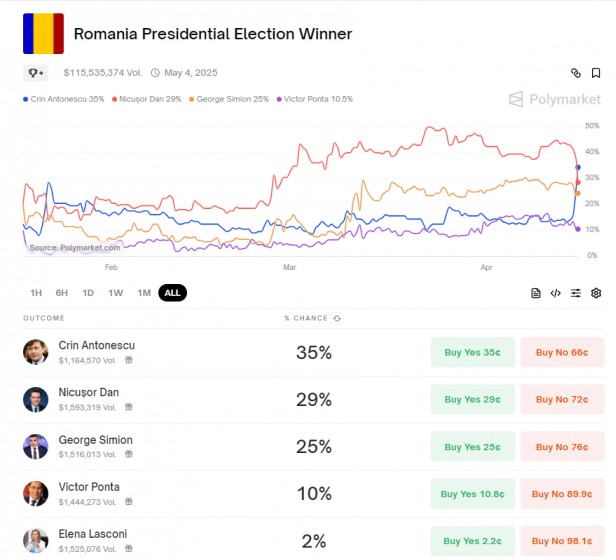Open chart settings gear icon
The height and width of the screenshot is (560, 616).
[596, 293]
